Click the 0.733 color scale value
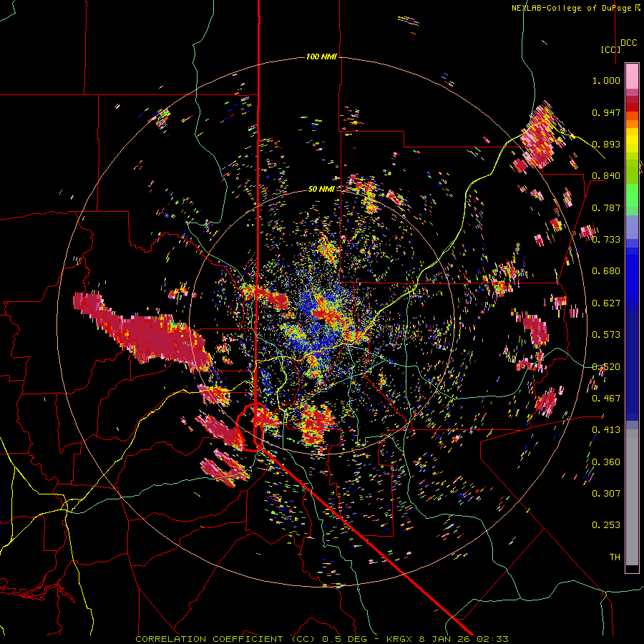Screen dimensions: 644x644 [x=606, y=240]
